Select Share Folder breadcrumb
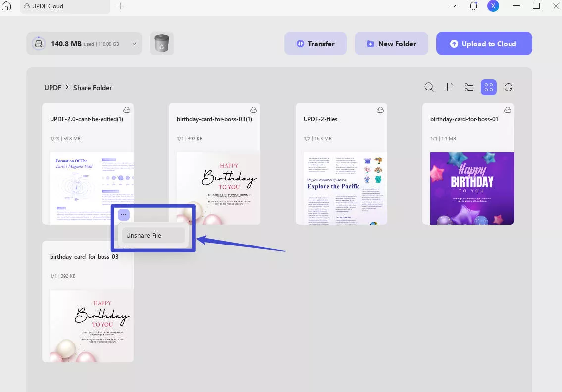 coord(93,88)
